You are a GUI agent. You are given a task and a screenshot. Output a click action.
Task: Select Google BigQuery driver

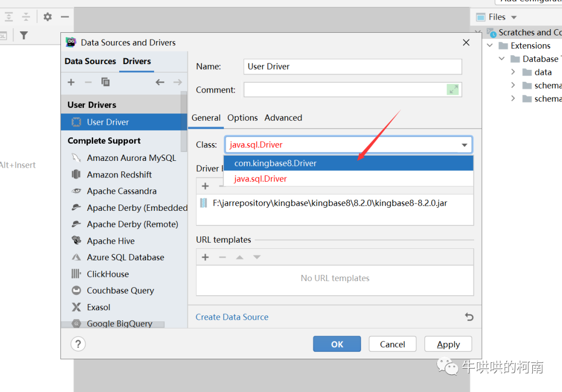click(124, 323)
